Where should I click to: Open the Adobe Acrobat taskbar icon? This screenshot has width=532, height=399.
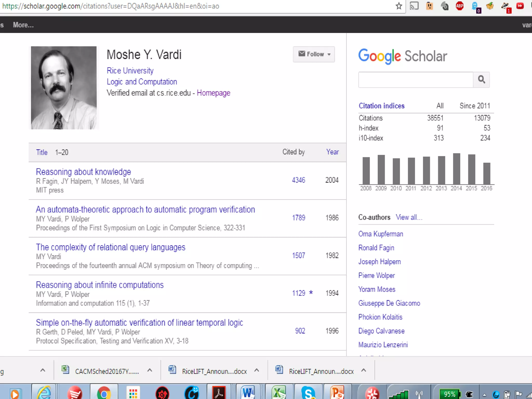tap(219, 393)
